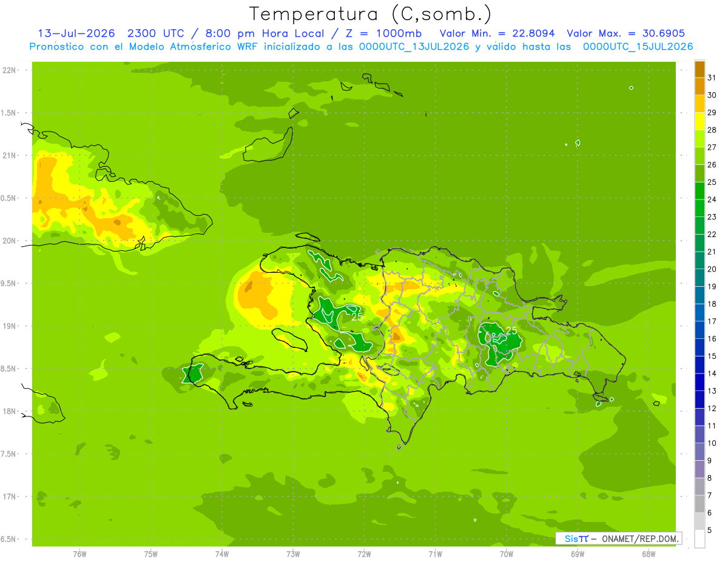
Task: Click the legend value '25'
Action: coord(712,182)
